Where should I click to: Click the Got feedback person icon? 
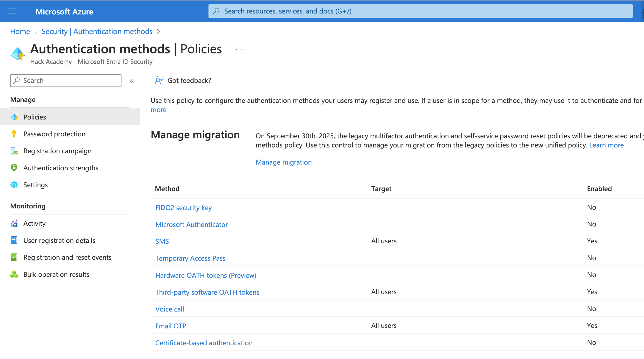click(x=159, y=80)
